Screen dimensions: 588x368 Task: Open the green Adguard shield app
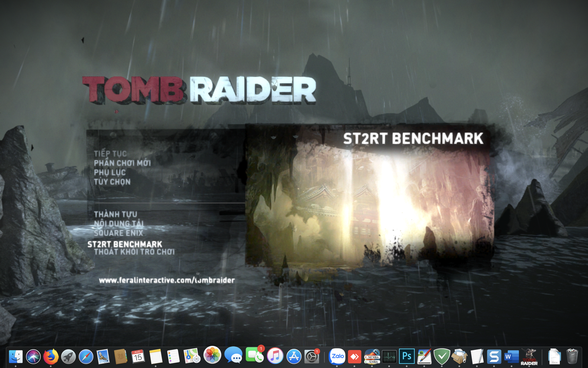click(x=441, y=356)
